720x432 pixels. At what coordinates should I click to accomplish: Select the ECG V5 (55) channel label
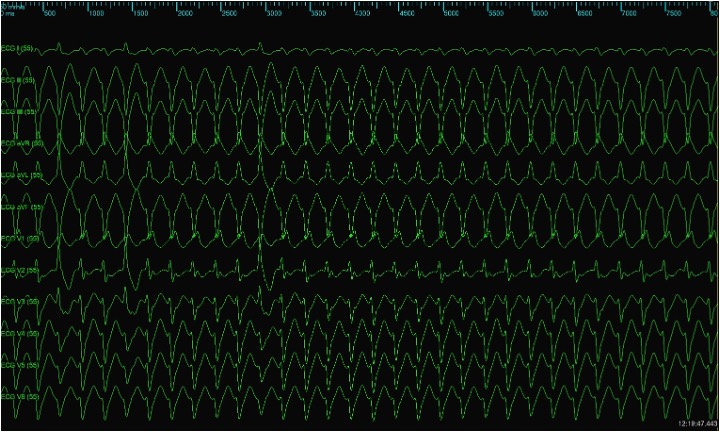point(20,365)
